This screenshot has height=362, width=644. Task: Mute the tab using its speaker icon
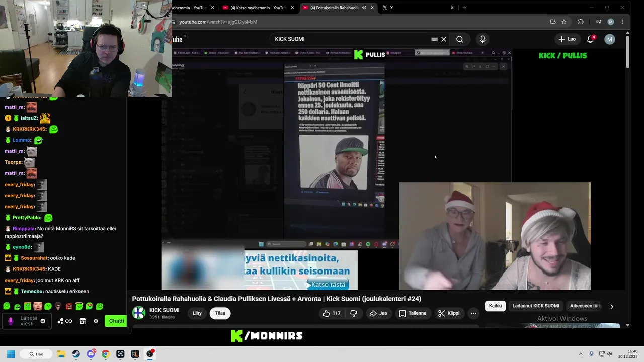pyautogui.click(x=364, y=8)
